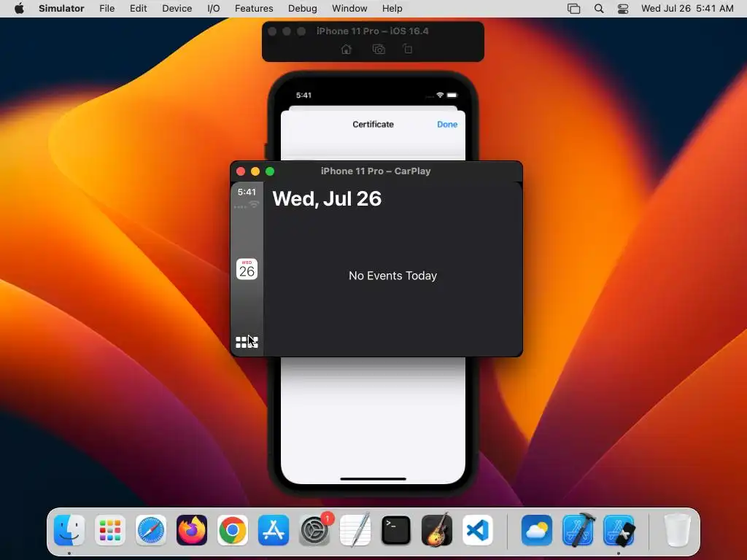
Task: Close the CarPlay window
Action: tap(241, 171)
